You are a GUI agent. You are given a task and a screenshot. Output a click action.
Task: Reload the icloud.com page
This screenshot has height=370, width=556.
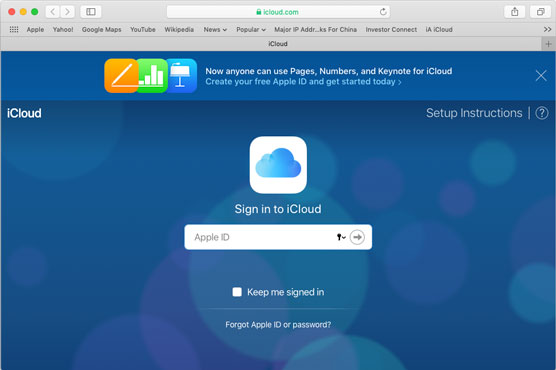383,12
